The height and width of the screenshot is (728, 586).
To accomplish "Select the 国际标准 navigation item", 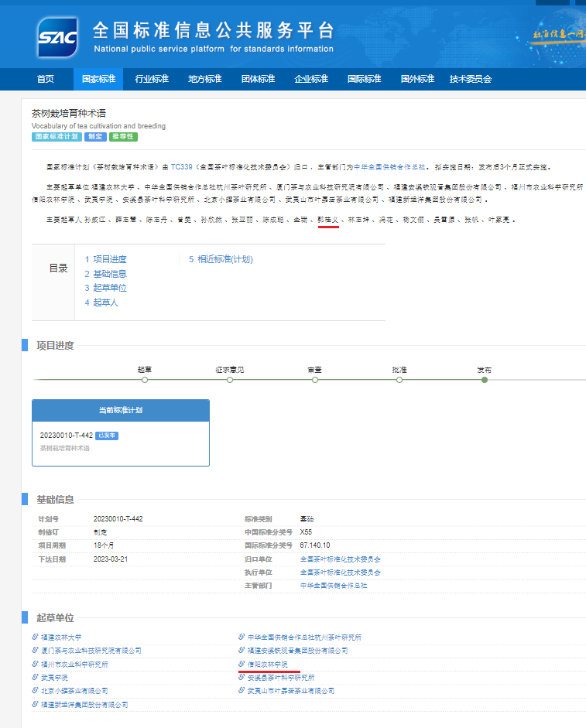I will (364, 79).
